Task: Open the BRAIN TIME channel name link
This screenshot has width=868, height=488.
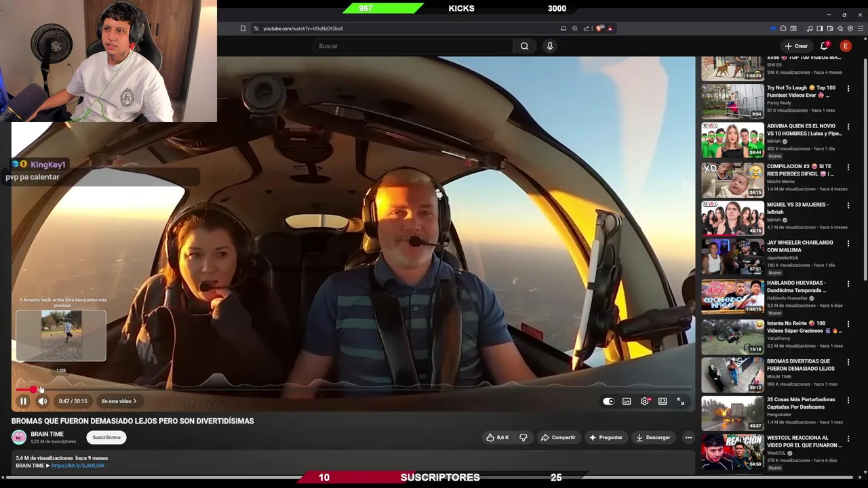Action: point(47,434)
